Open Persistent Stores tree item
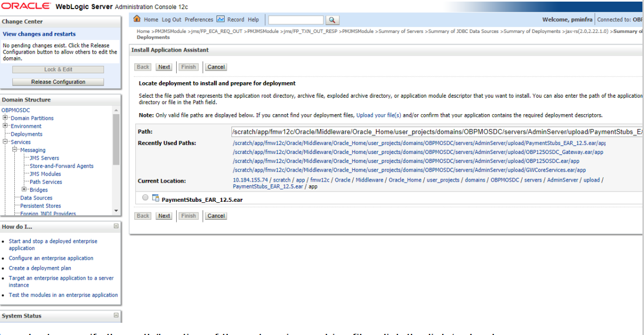Screen dimensions: 644x335 [40, 206]
